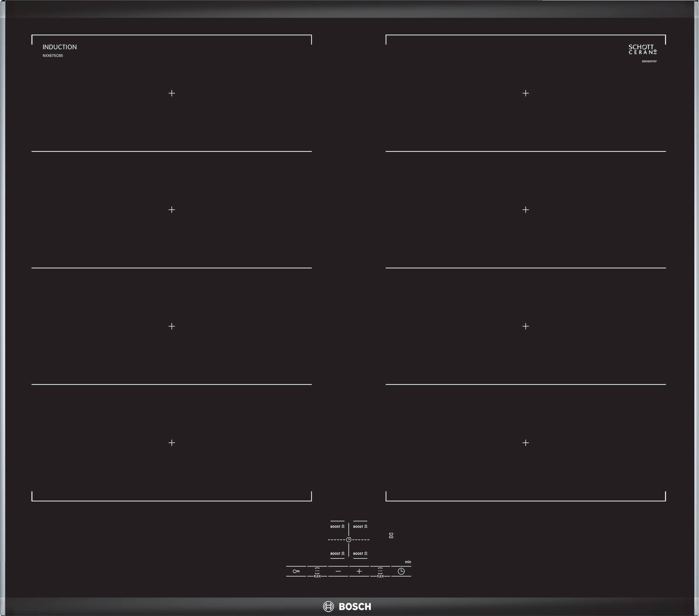Activate the top-right BOOST button
This screenshot has width=699, height=616.
click(360, 526)
